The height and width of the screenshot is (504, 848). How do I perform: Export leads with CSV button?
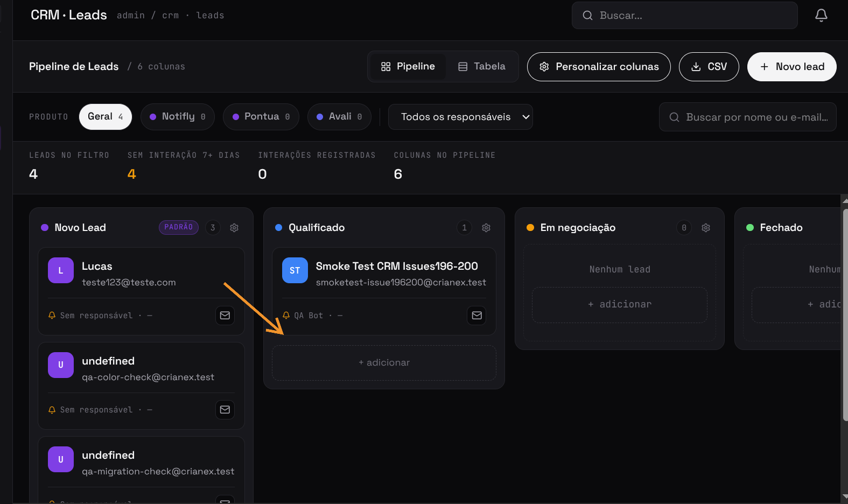pos(709,67)
